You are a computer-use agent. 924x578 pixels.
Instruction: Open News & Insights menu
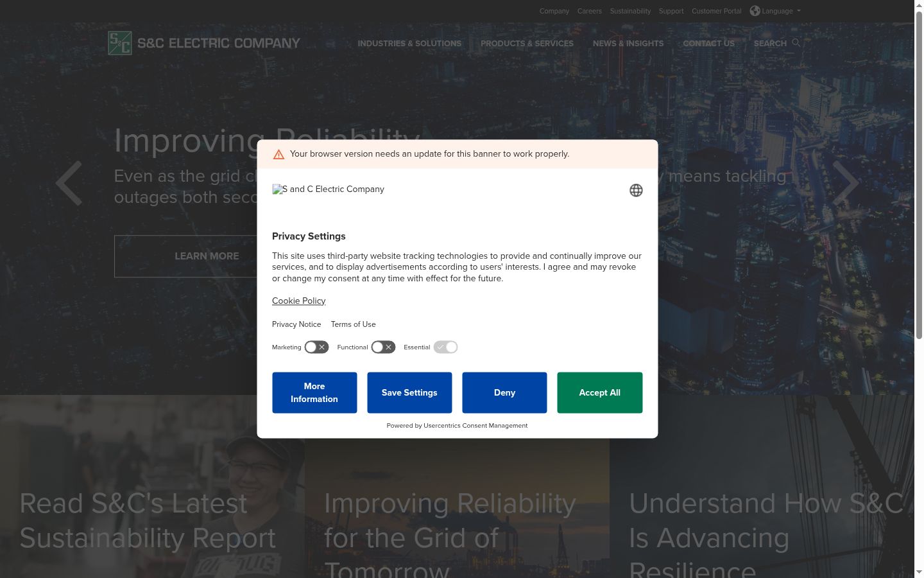(628, 44)
